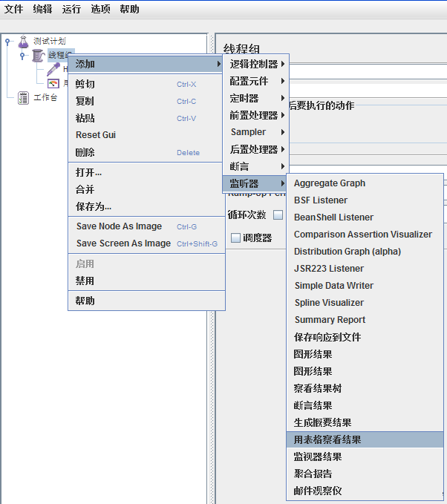Collapse the 测试计划 tree node handle
Image resolution: width=447 pixels, height=504 pixels.
(x=7, y=42)
